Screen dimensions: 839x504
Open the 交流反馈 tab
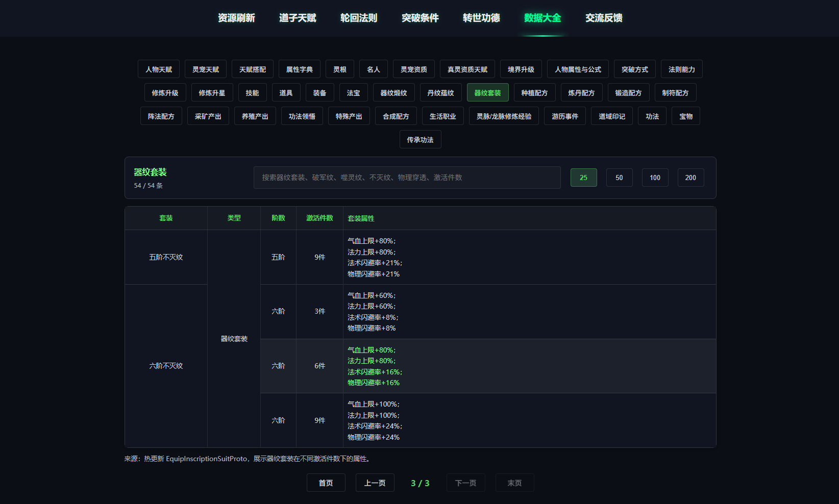point(604,18)
